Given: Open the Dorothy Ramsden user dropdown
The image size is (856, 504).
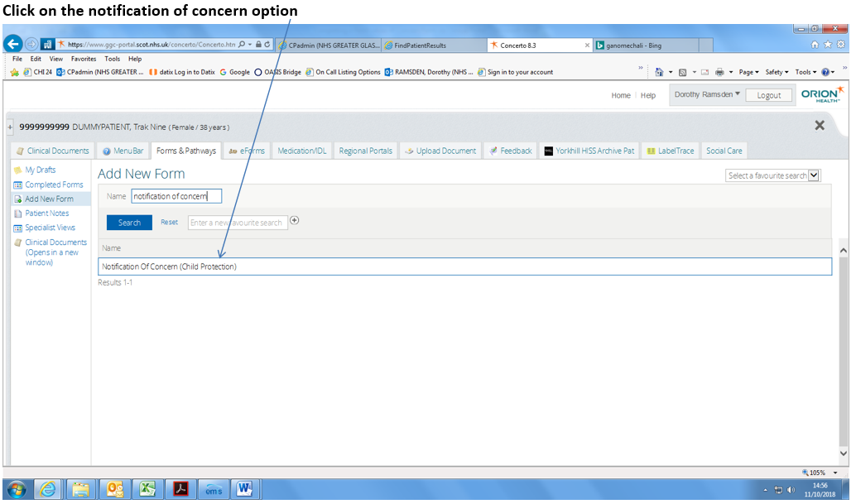Looking at the screenshot, I should point(707,95).
